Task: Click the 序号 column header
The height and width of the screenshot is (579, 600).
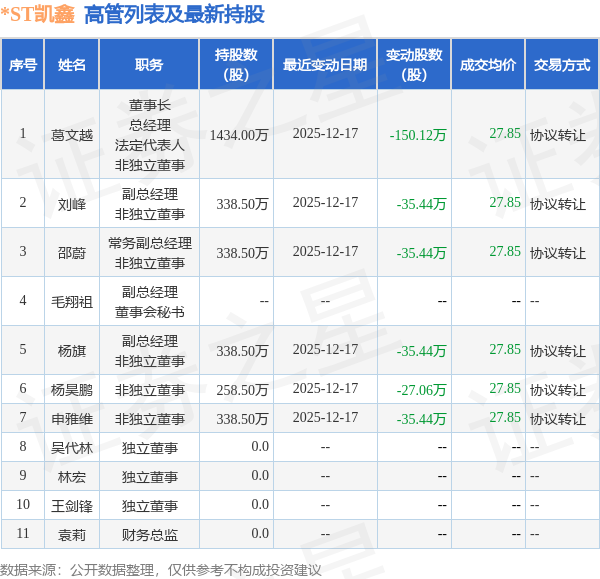Action: pyautogui.click(x=23, y=64)
